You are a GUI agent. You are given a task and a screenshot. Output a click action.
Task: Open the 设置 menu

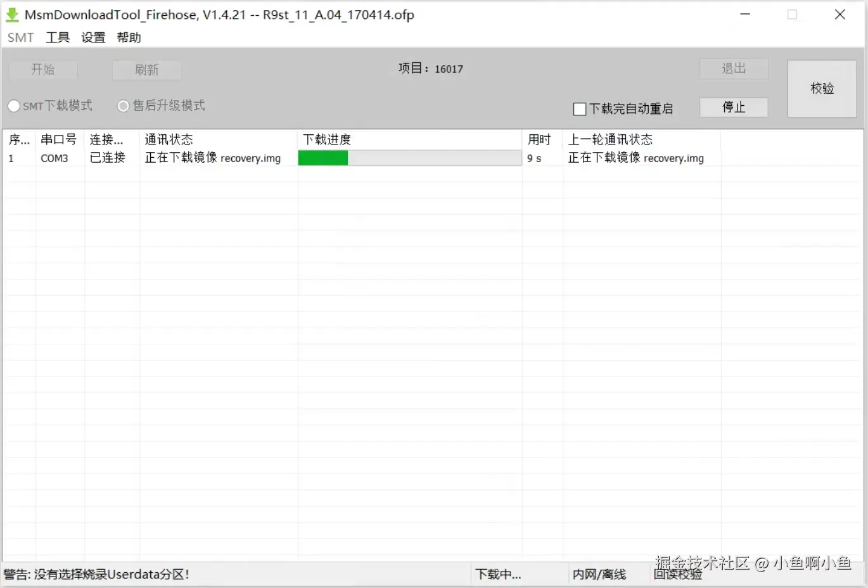[x=93, y=37]
